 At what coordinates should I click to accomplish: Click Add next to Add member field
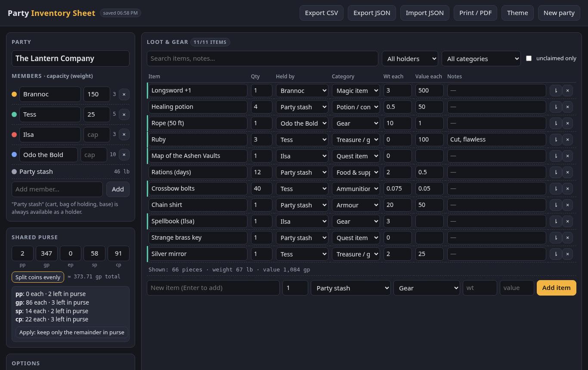[x=118, y=189]
